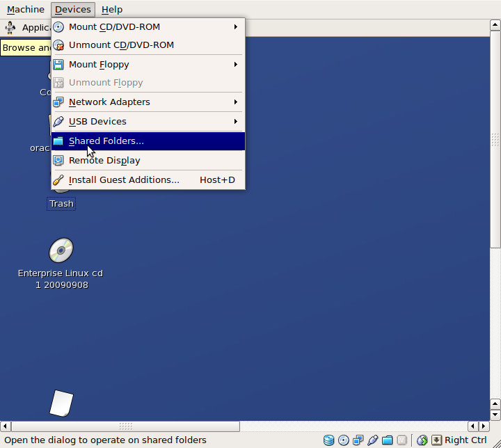Click the Network Adapters icon in menu
This screenshot has width=501, height=448.
[x=58, y=102]
